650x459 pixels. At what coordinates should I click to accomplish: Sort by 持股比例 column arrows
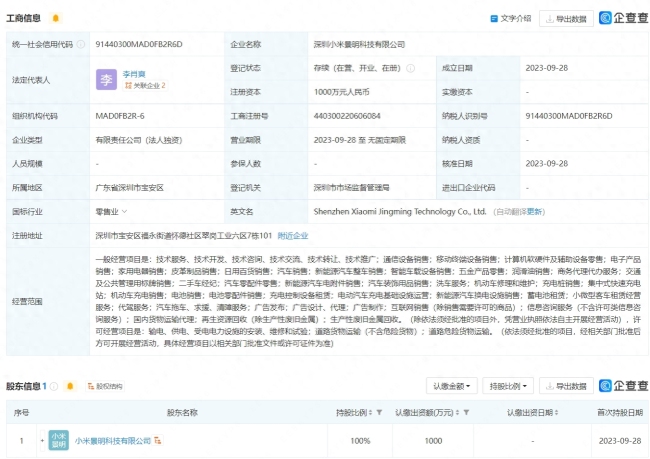click(370, 413)
